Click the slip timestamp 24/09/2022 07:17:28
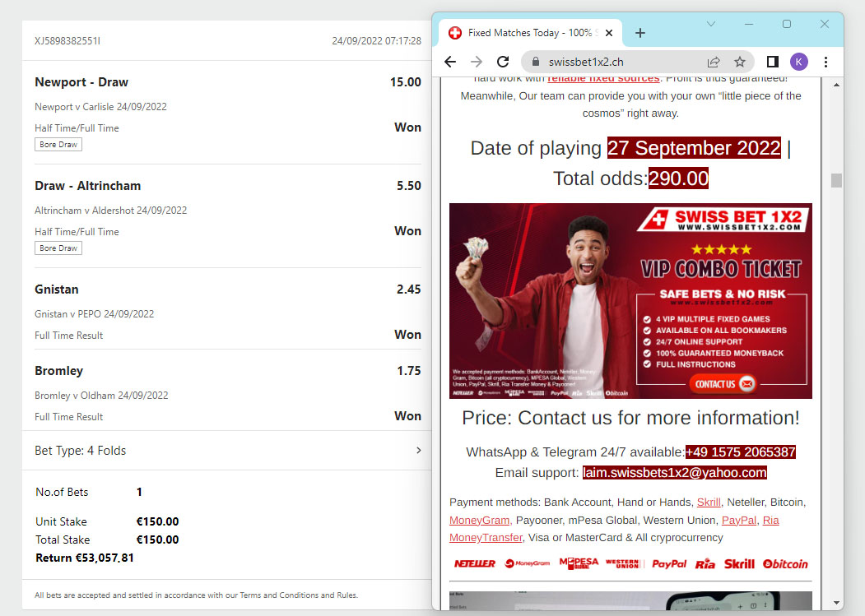Screen dimensions: 865x616 point(377,41)
